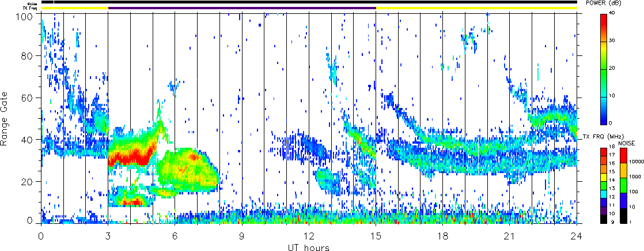
Task: Click the 9 tick label on the UT hours axis
Action: click(x=242, y=236)
